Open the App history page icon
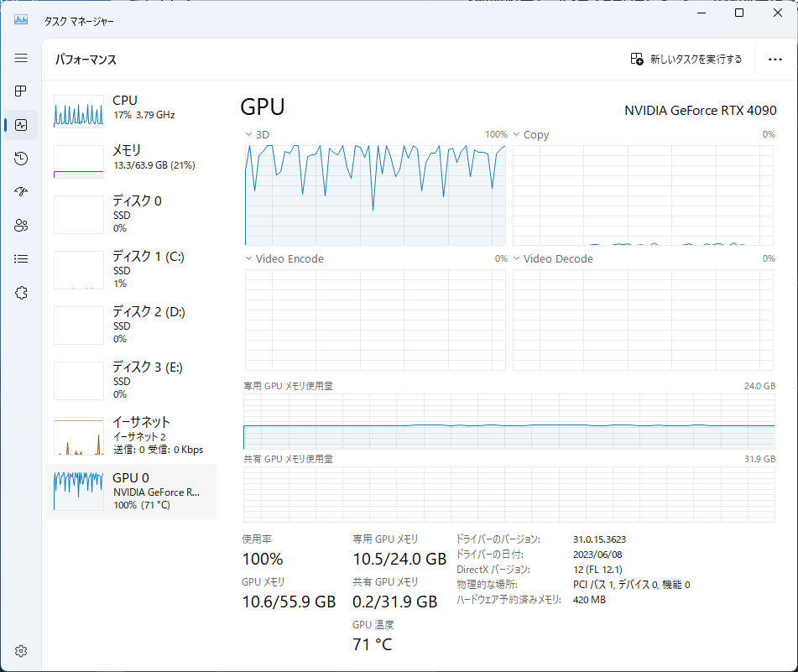798x672 pixels. tap(21, 159)
